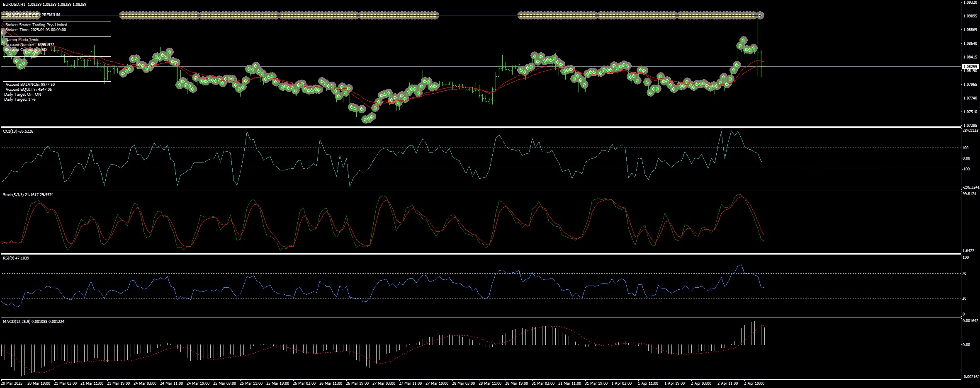Screen dimensions: 980x388
Task: Click the 1.08415 price scale label
Action: coord(969,57)
